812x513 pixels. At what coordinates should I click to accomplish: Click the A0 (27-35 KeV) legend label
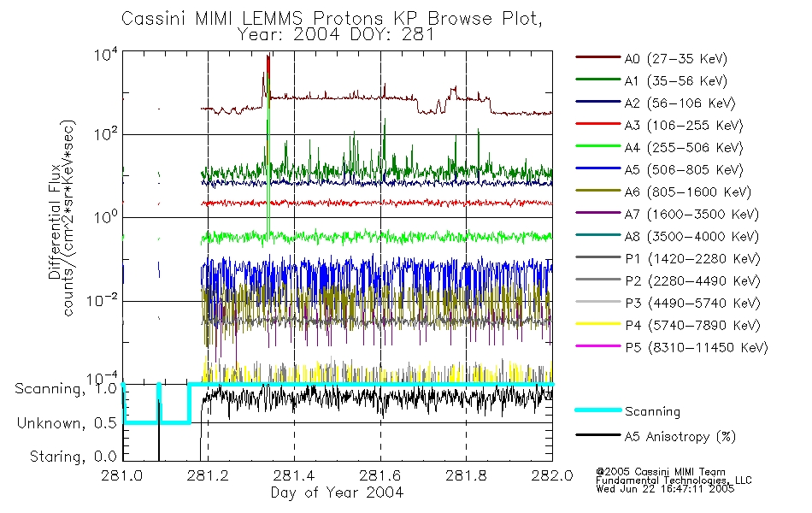(675, 59)
